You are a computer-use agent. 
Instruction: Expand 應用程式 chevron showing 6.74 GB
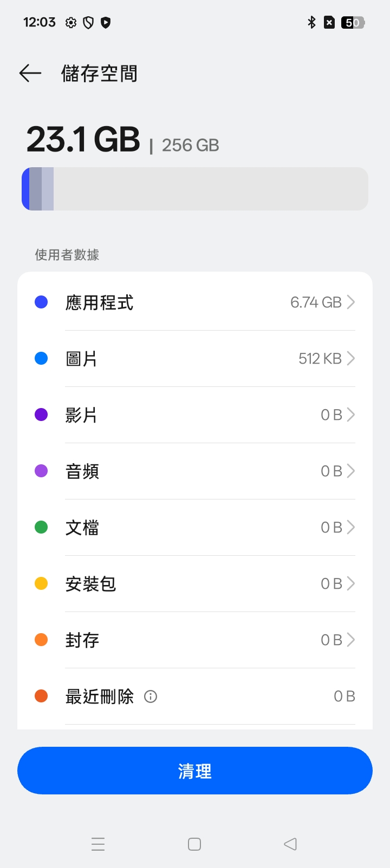pos(350,302)
